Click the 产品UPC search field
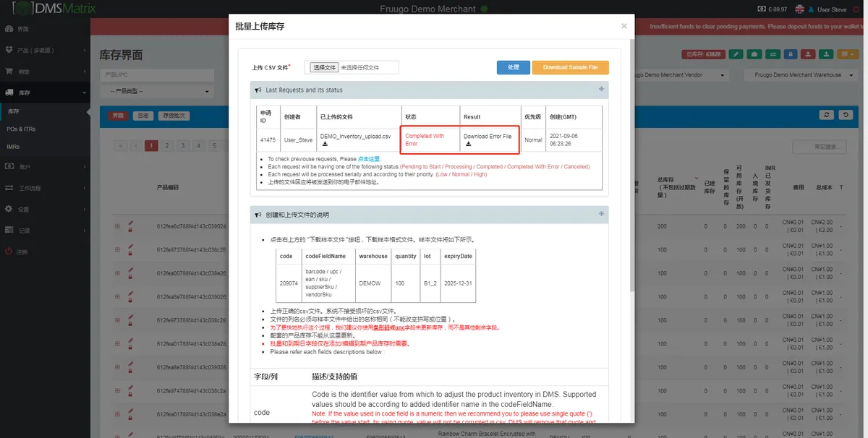868x438 pixels. click(157, 74)
